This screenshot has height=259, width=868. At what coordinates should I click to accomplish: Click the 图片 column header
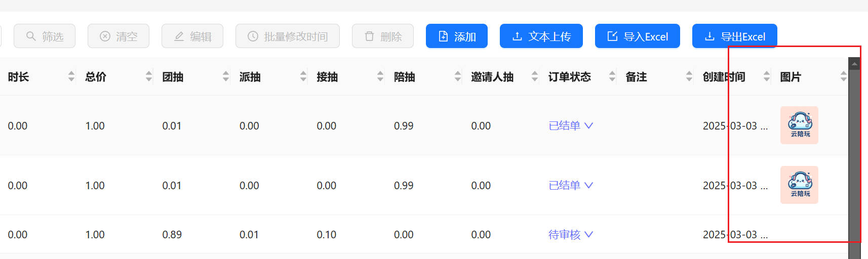[x=791, y=77]
